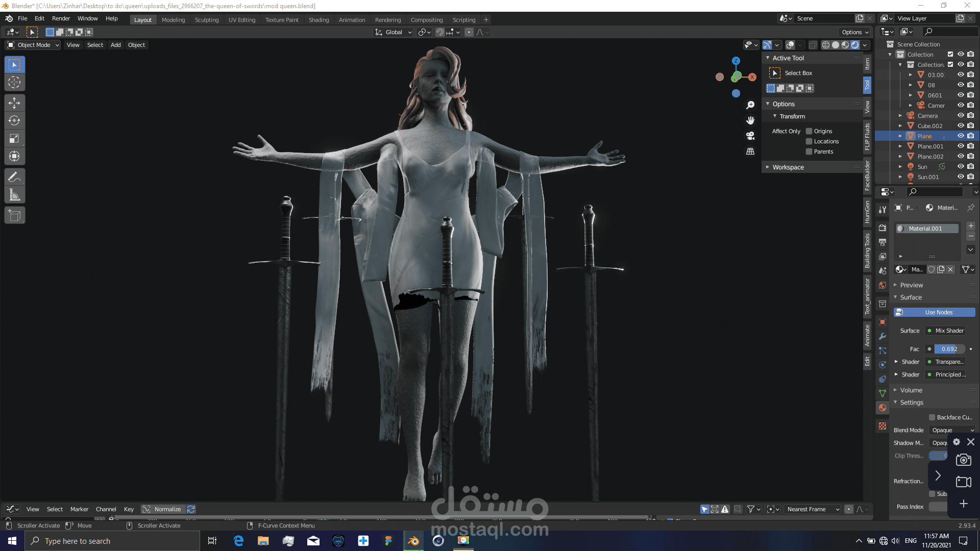Enable the Parents checkbox
The width and height of the screenshot is (980, 551).
[809, 152]
